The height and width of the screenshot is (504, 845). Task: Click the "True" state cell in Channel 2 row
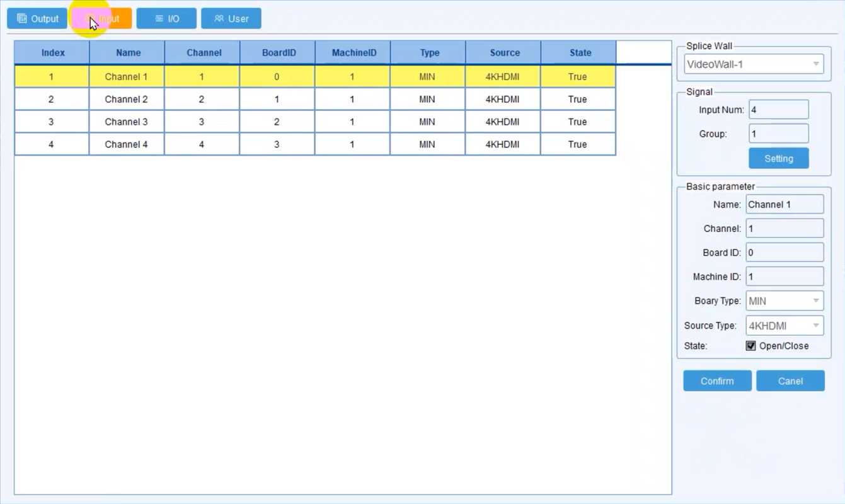pos(578,100)
